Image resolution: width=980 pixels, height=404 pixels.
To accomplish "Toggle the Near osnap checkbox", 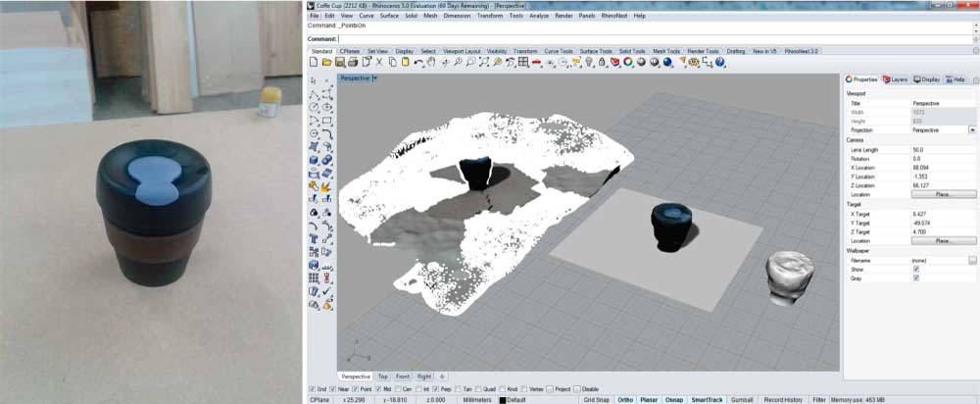I will point(333,389).
